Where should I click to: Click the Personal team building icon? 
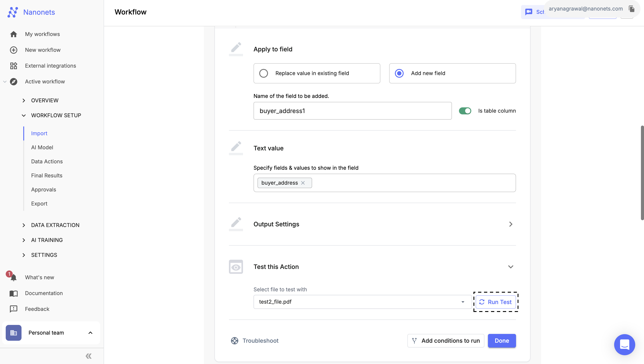(x=14, y=333)
